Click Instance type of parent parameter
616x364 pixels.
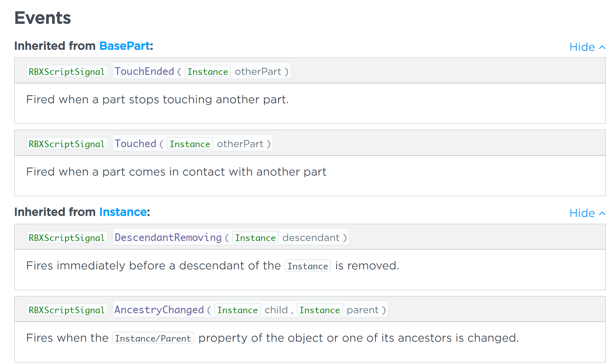tap(320, 310)
